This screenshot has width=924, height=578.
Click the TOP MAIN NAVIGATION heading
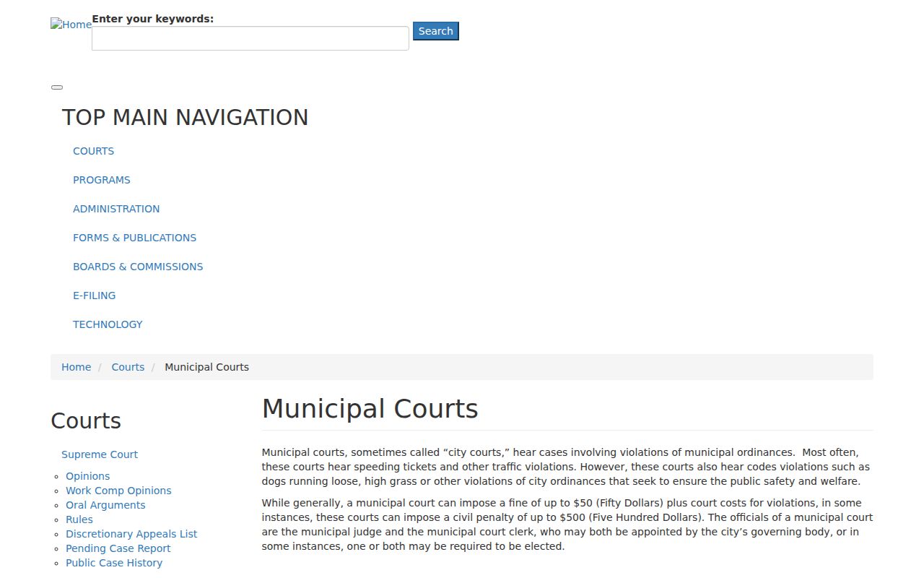coord(185,117)
